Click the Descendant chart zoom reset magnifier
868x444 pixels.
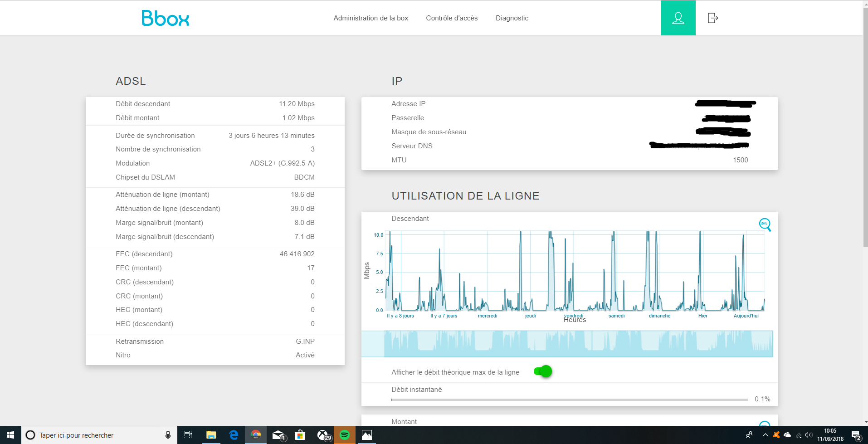(765, 224)
